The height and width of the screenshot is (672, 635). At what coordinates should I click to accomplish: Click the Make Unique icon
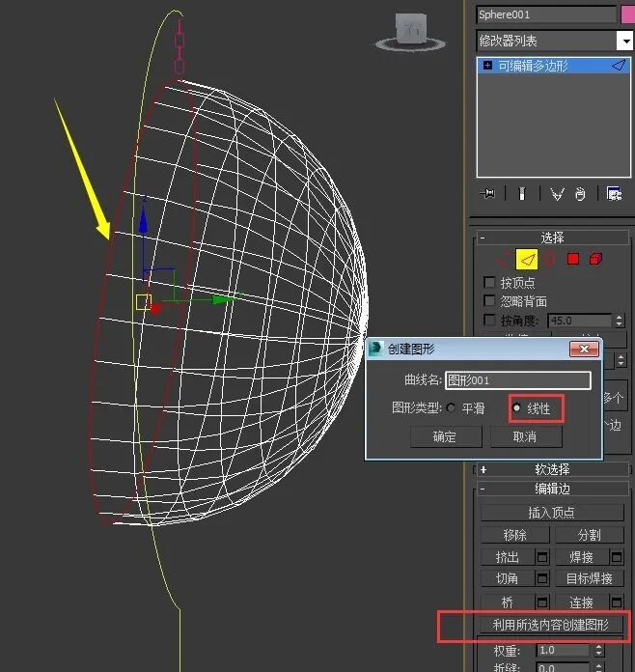[557, 194]
